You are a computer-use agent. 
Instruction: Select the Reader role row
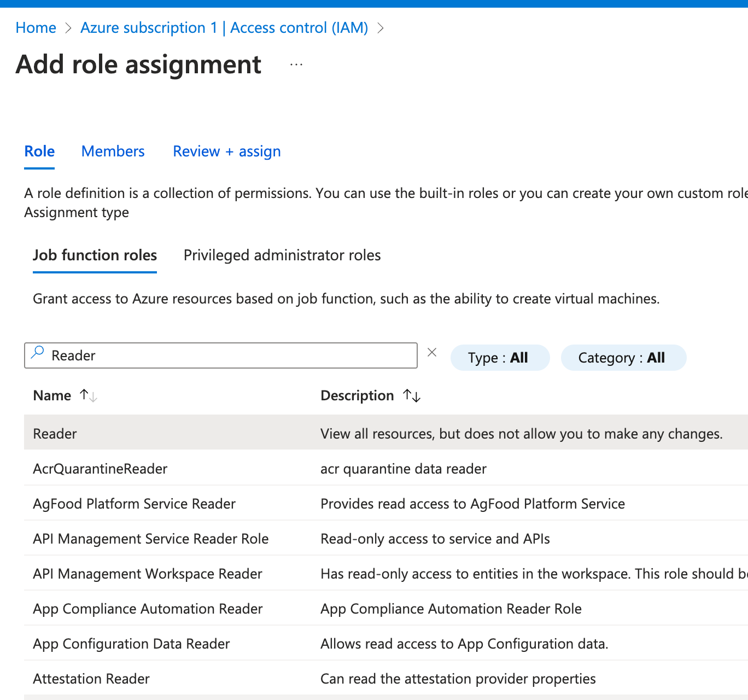(x=386, y=433)
